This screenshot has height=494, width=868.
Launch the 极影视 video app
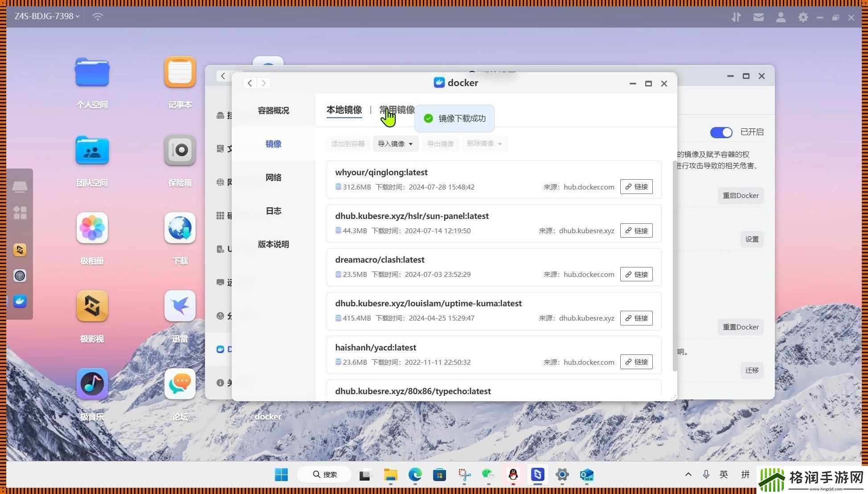pos(92,306)
